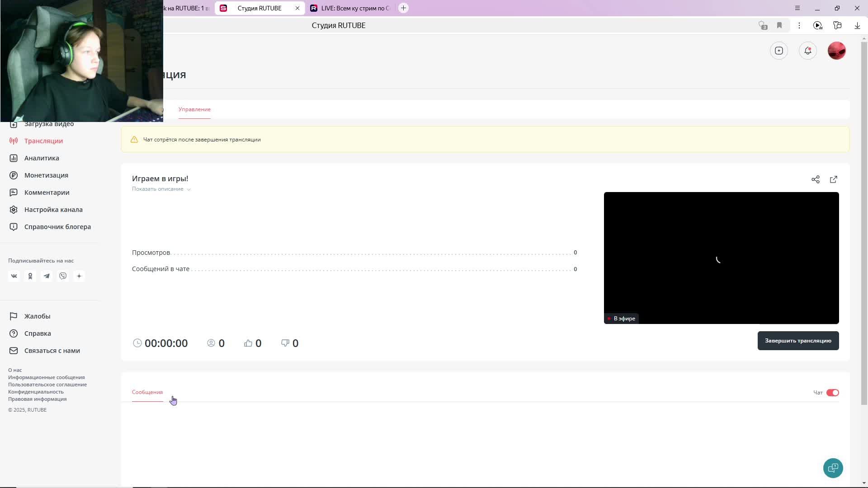Viewport: 868px width, 488px height.
Task: Click the live stream preview player
Action: [x=722, y=258]
